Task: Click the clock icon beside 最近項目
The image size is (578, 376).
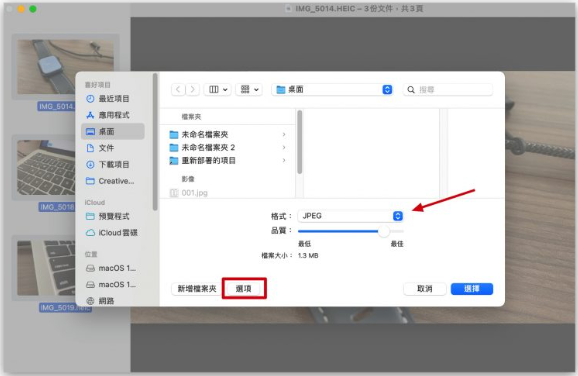Action: (x=90, y=99)
